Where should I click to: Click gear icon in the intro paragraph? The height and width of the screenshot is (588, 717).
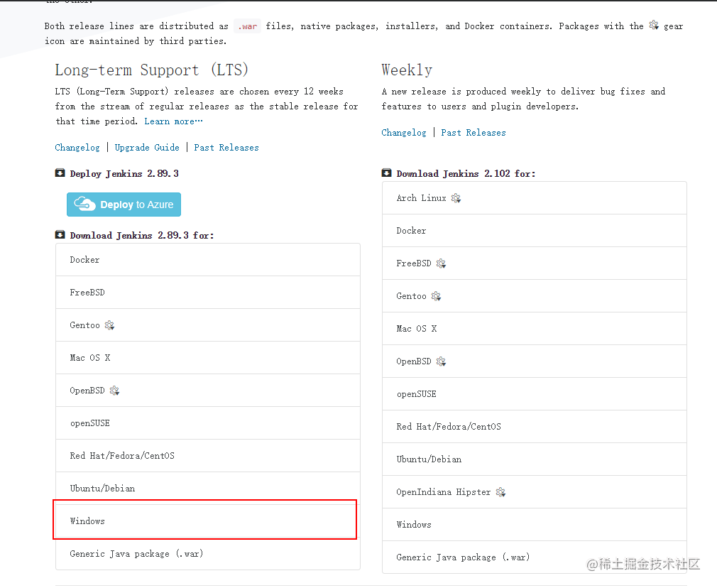coord(654,25)
